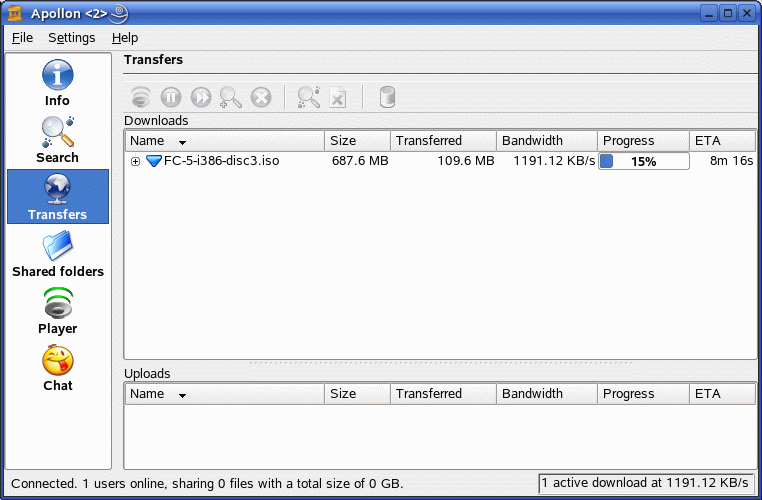Screen dimensions: 762x500
Task: Open the Settings menu
Action: tap(71, 38)
